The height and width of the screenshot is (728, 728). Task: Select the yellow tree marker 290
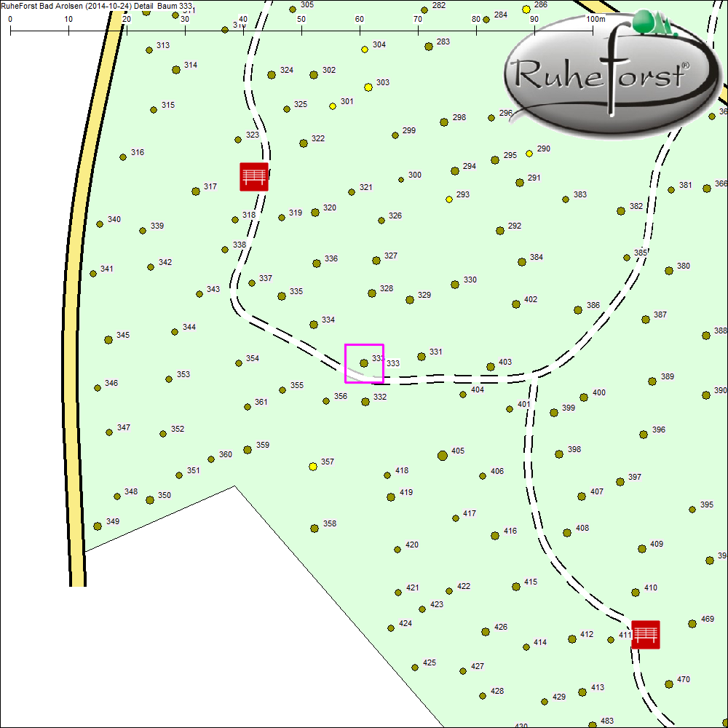pos(529,154)
